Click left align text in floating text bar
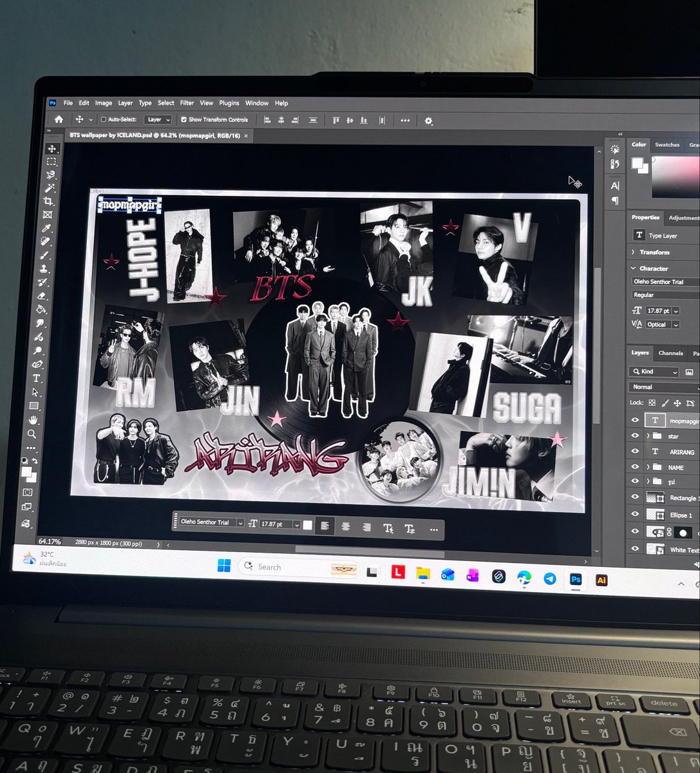 point(325,526)
